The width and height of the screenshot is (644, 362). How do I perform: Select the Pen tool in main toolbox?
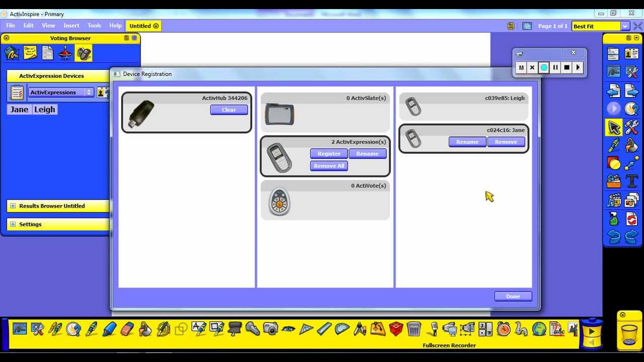point(613,145)
